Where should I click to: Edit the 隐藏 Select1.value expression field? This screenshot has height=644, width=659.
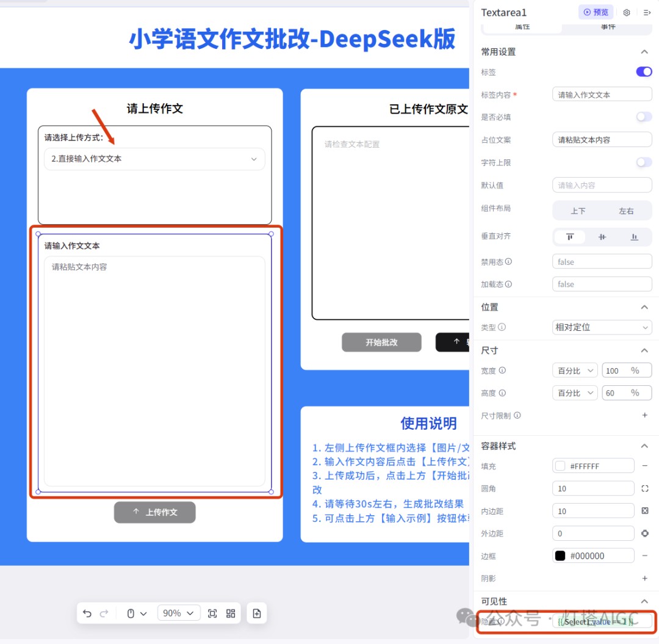click(602, 622)
